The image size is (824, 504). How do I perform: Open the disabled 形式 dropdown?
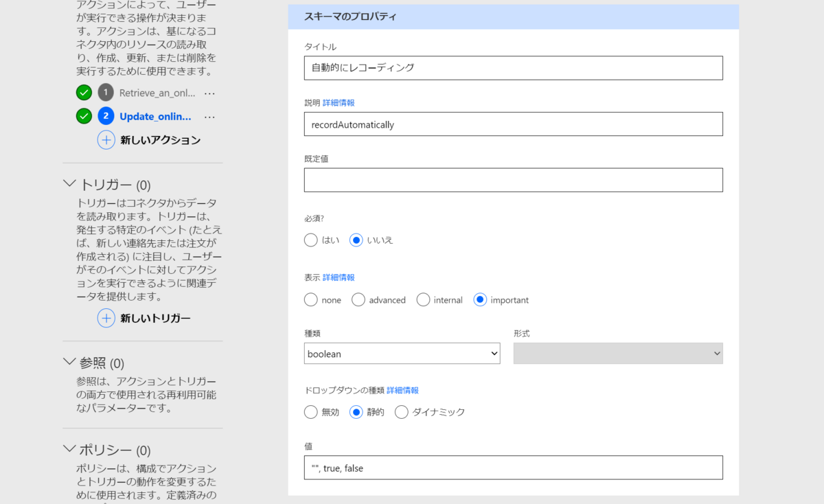pyautogui.click(x=618, y=354)
